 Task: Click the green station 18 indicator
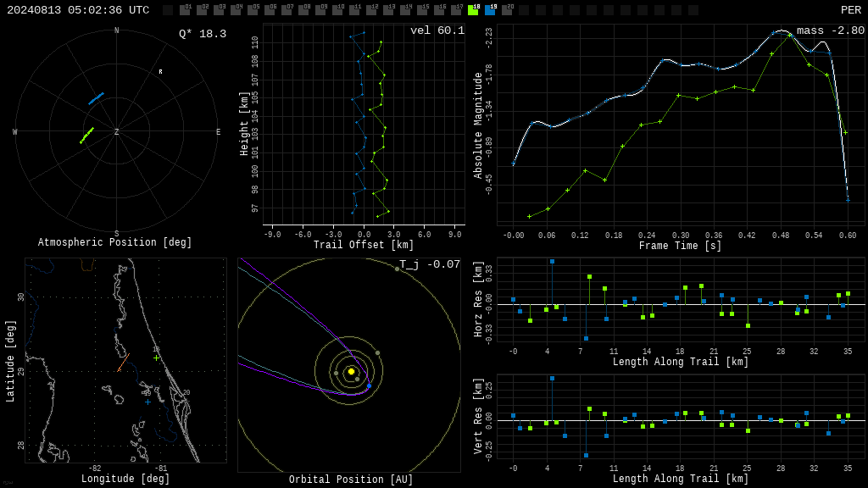pyautogui.click(x=473, y=10)
